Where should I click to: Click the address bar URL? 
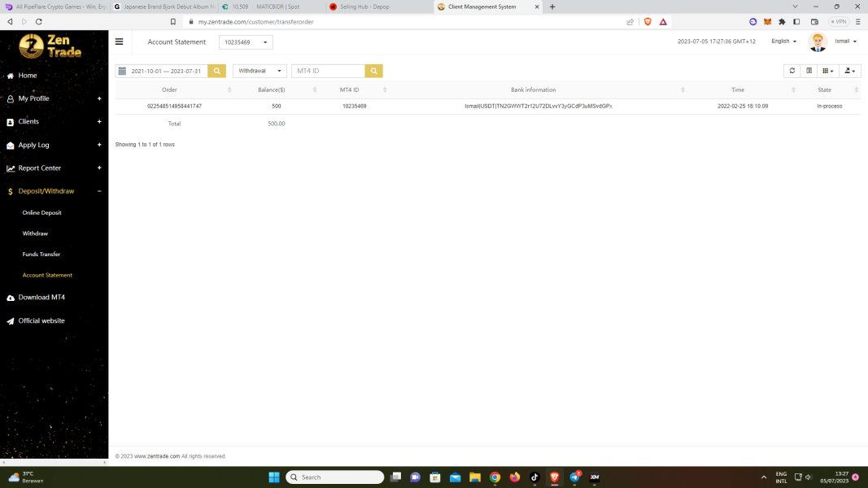(x=255, y=22)
